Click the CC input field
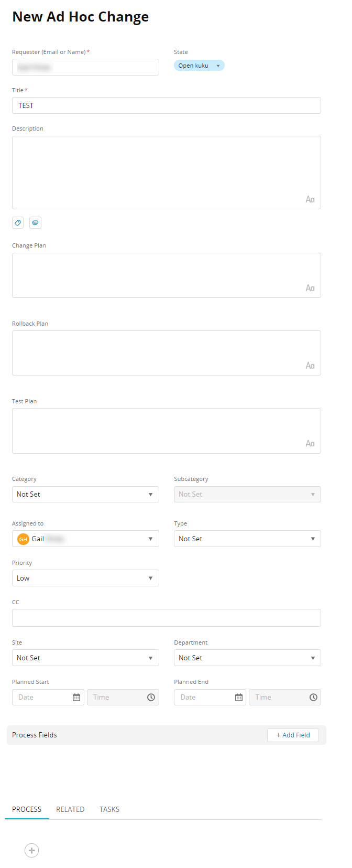 tap(167, 618)
